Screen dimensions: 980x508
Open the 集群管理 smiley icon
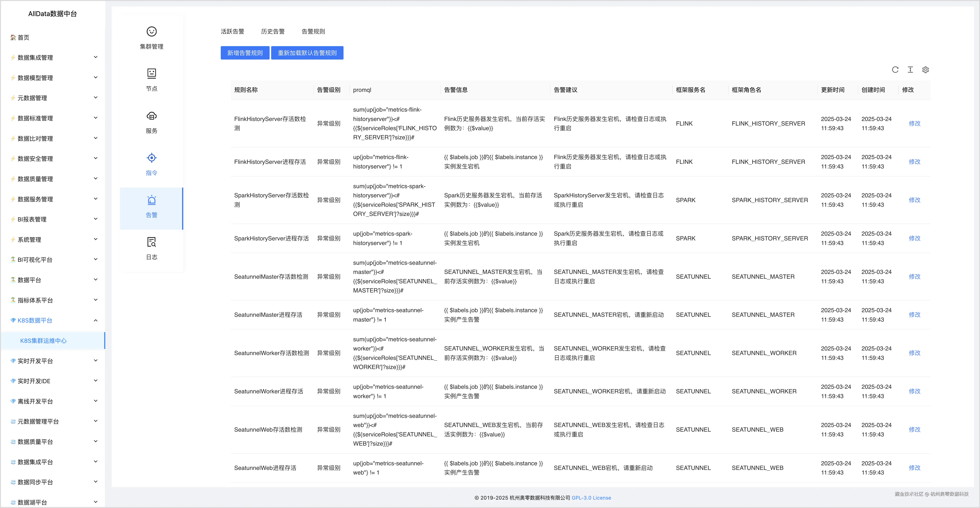(x=151, y=32)
